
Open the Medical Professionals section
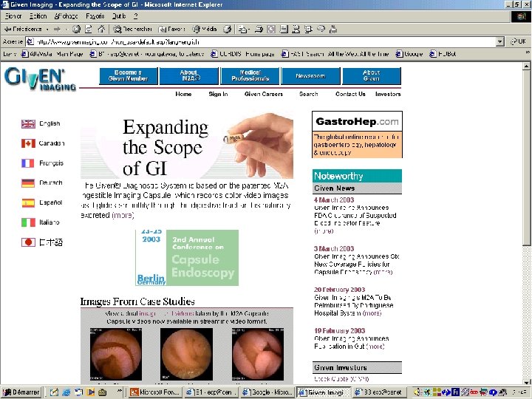tap(250, 75)
